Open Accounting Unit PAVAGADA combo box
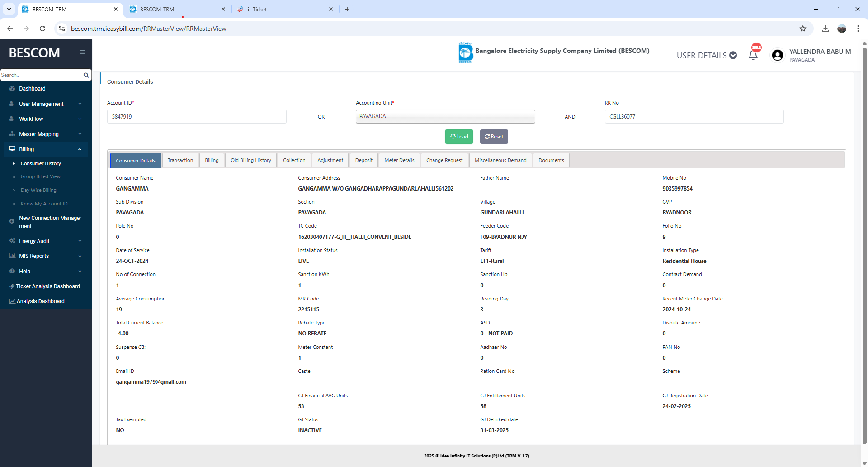Viewport: 868px width, 467px height. (445, 116)
